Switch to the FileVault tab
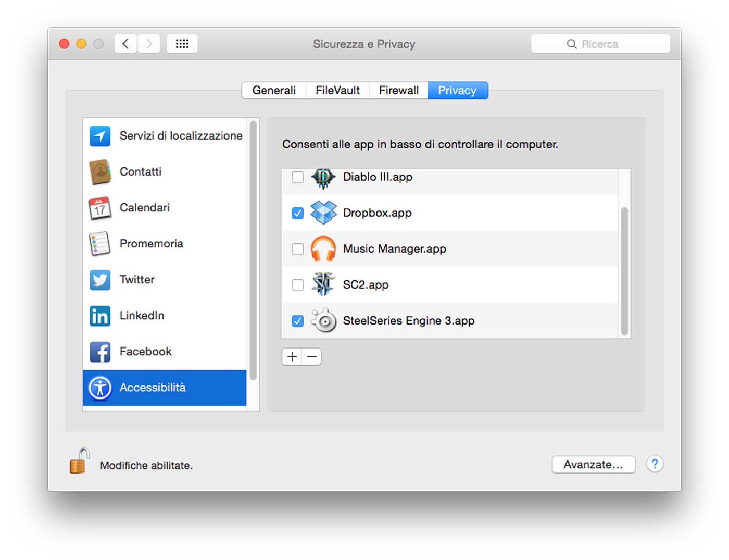 [x=337, y=90]
